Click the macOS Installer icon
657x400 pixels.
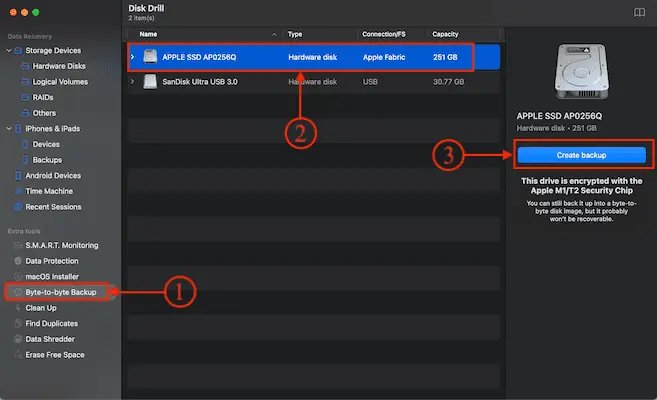pos(18,276)
